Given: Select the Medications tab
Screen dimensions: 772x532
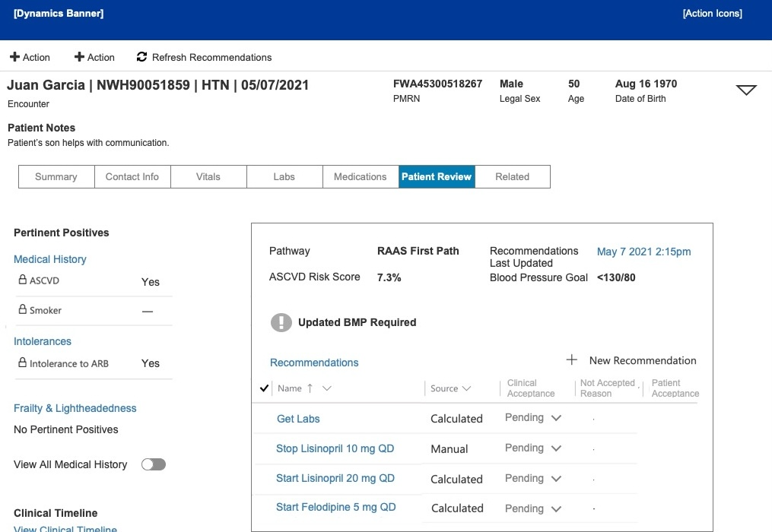Looking at the screenshot, I should 361,176.
